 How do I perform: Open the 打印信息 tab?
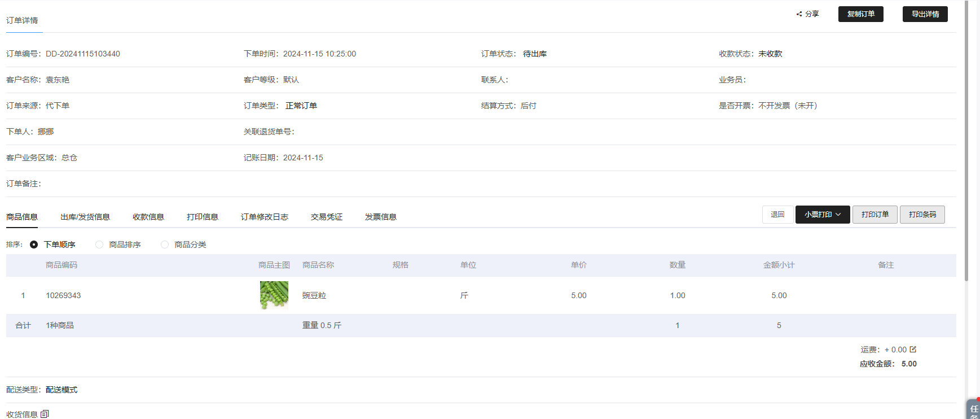pos(203,217)
